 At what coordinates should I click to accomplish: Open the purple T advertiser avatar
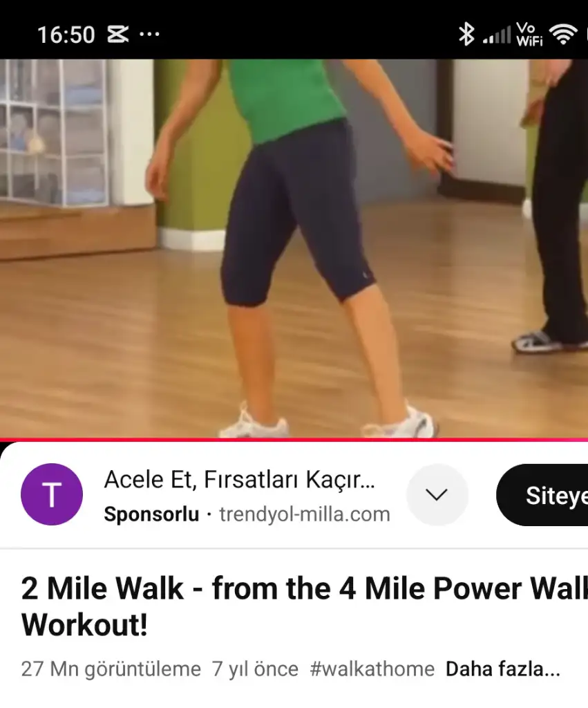point(52,494)
